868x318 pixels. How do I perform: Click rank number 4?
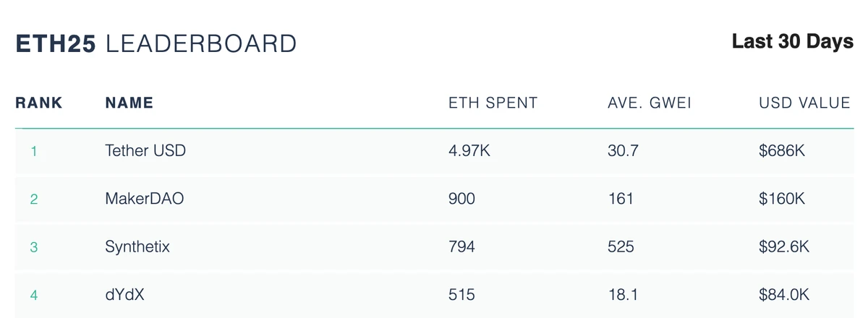pyautogui.click(x=33, y=295)
